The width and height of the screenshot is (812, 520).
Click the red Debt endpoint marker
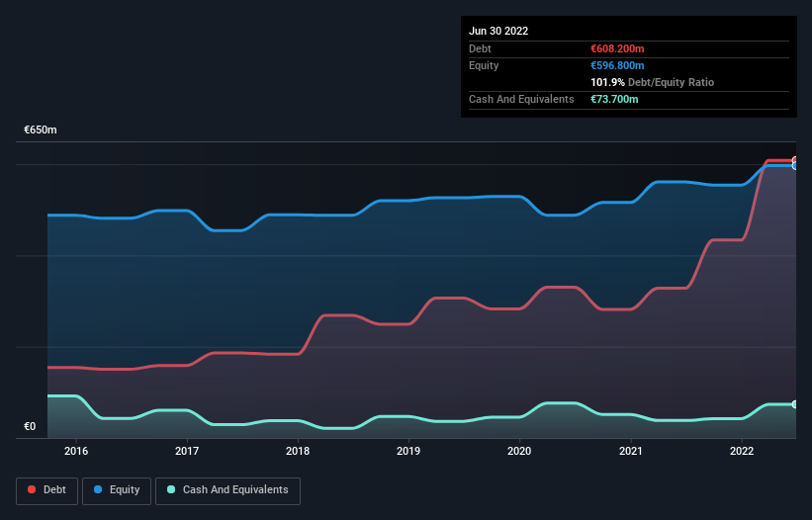pyautogui.click(x=795, y=160)
